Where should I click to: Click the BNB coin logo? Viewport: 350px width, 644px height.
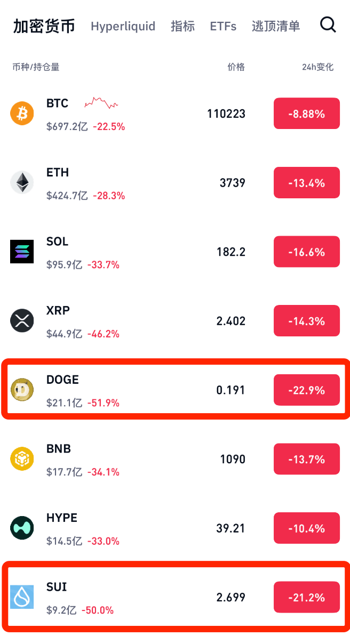coord(22,459)
